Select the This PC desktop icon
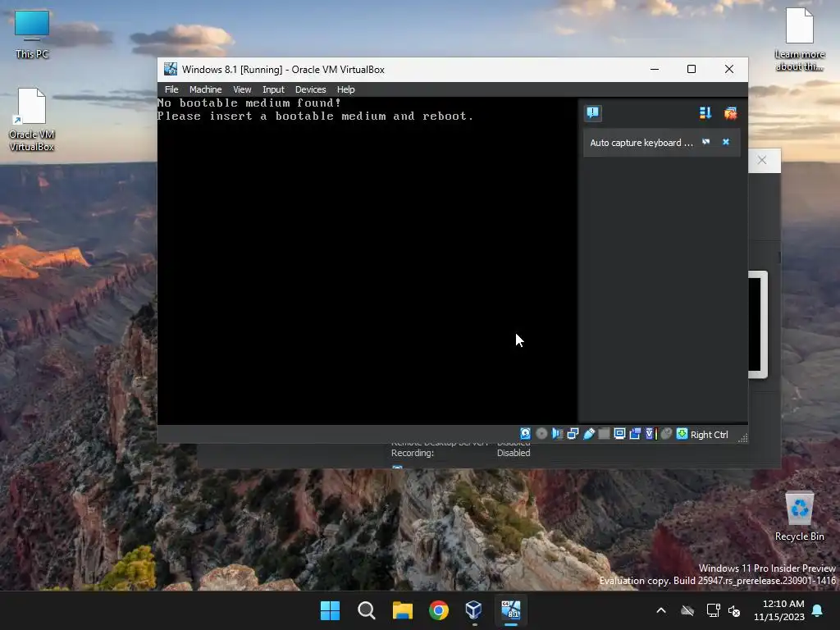This screenshot has height=630, width=840. click(x=32, y=34)
